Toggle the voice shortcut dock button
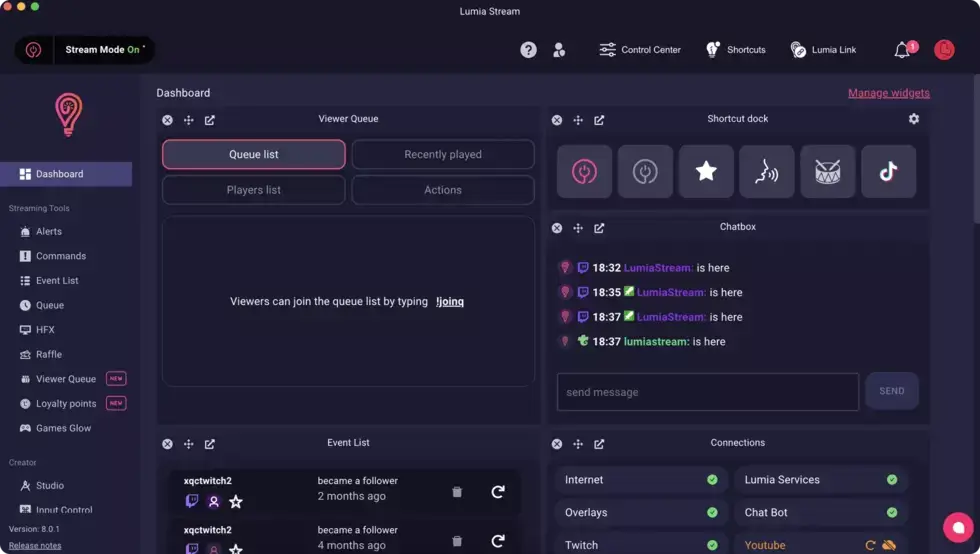The height and width of the screenshot is (554, 980). [x=766, y=172]
